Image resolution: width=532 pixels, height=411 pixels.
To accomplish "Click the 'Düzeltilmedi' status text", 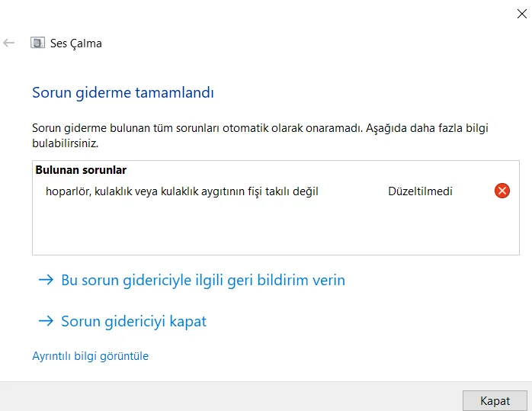I will pos(420,191).
